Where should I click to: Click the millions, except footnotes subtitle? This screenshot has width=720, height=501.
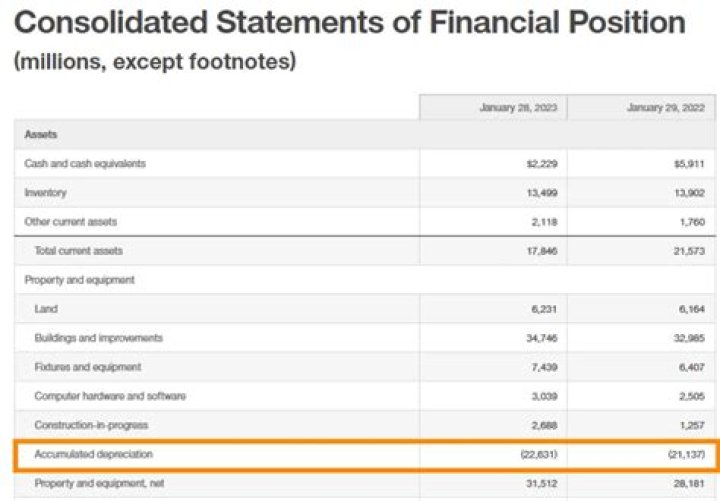(x=154, y=62)
